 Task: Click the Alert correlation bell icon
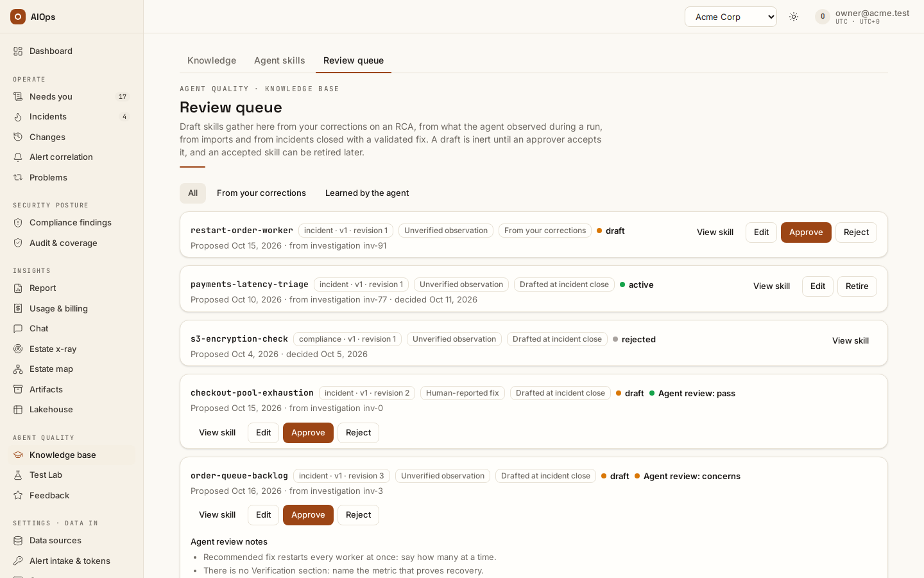point(18,157)
